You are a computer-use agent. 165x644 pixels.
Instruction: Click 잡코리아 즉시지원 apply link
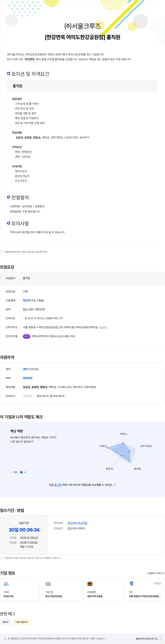(x=77, y=523)
